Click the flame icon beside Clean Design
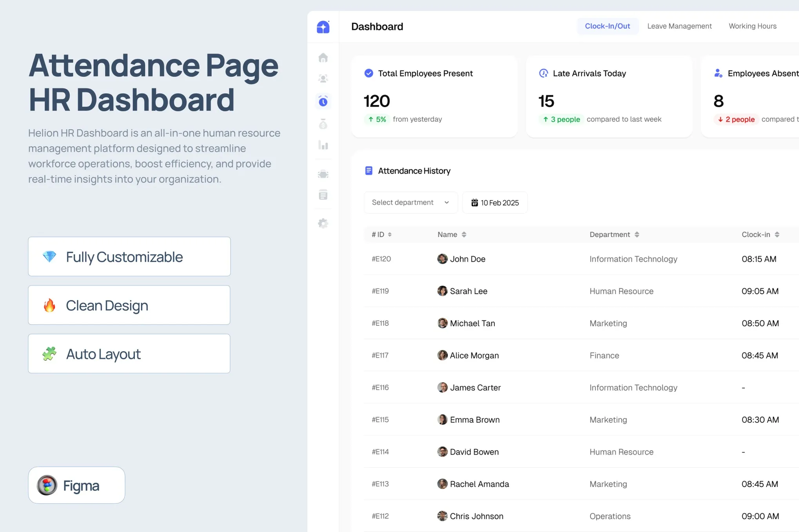 coord(49,305)
